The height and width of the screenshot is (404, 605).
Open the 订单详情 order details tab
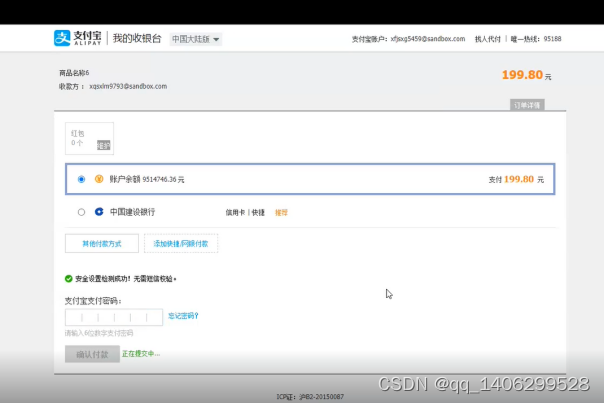coord(527,105)
